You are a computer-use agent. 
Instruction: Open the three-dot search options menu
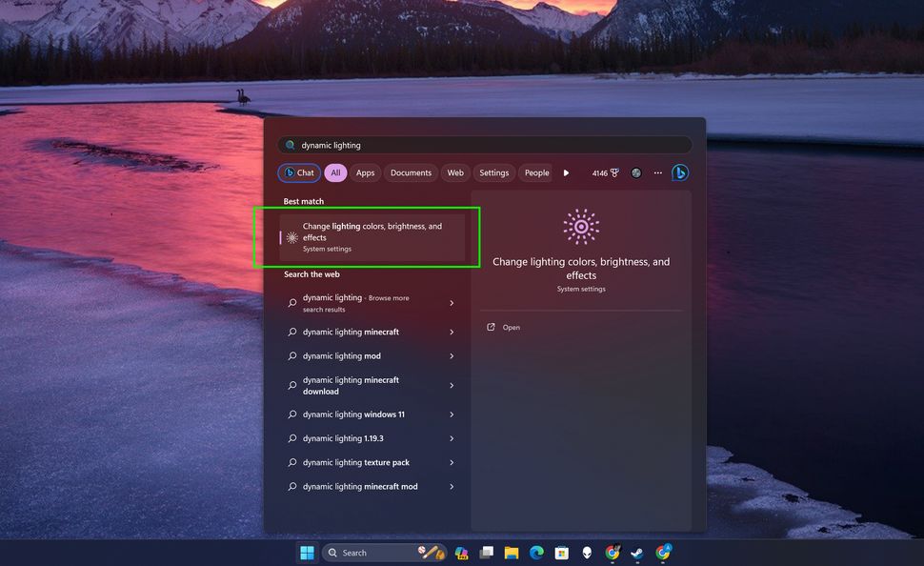point(657,172)
